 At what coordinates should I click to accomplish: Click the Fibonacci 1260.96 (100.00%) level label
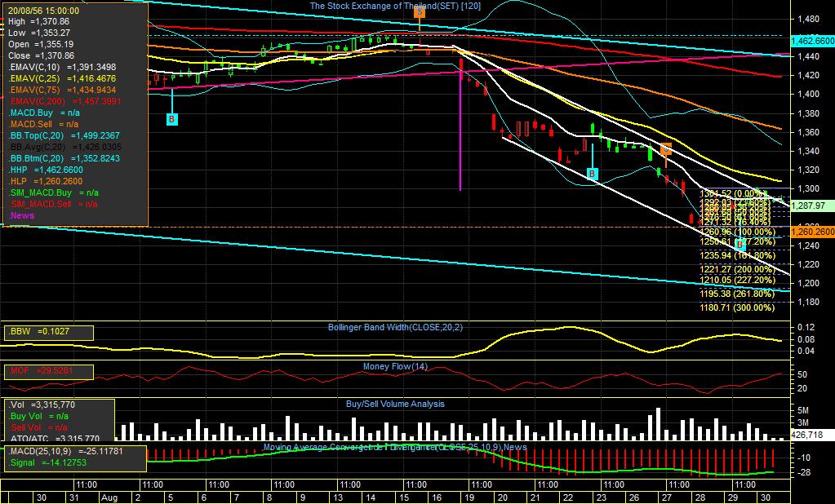pos(738,232)
